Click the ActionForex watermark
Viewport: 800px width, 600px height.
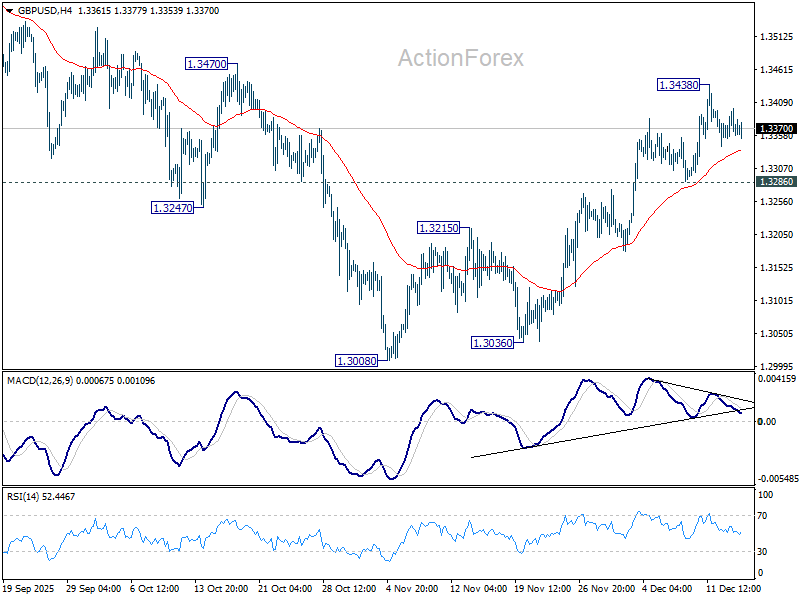(460, 59)
